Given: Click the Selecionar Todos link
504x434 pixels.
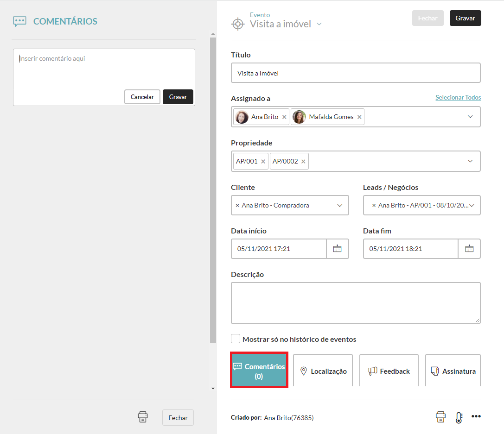Looking at the screenshot, I should coord(458,98).
